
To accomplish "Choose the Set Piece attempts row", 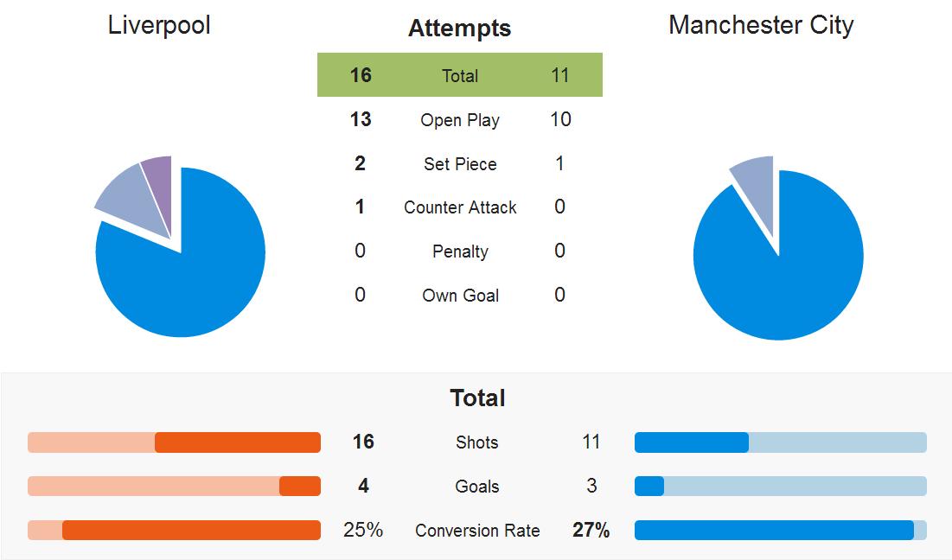I will tap(459, 164).
